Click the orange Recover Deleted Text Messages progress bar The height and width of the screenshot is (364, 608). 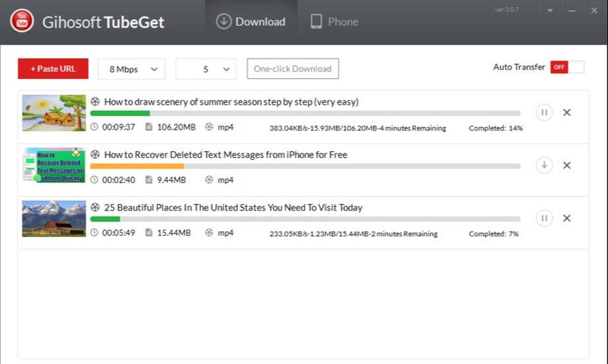click(305, 166)
